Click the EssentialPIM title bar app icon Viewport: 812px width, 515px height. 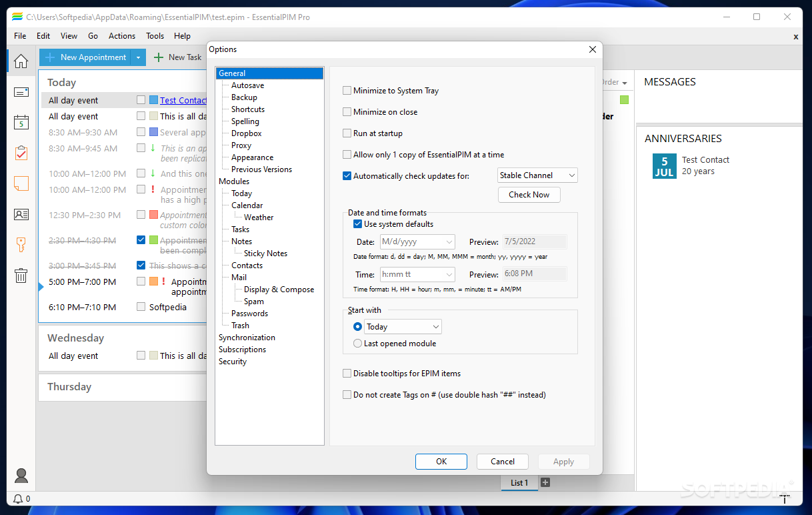click(17, 17)
